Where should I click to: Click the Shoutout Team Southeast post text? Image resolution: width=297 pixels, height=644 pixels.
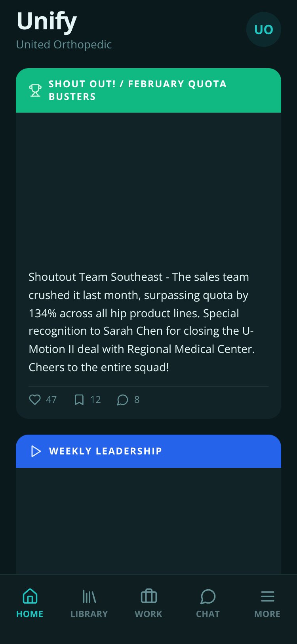pyautogui.click(x=142, y=322)
